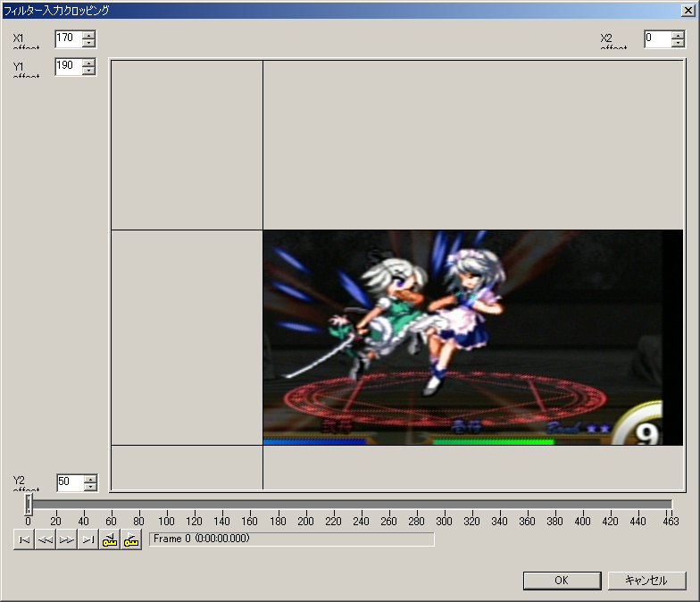700x602 pixels.
Task: Click the X1 offset input field
Action: click(68, 38)
